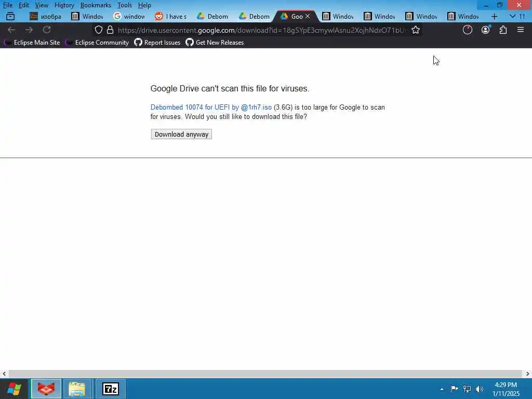Open the Windows Start button
The width and height of the screenshot is (532, 399).
[14, 389]
